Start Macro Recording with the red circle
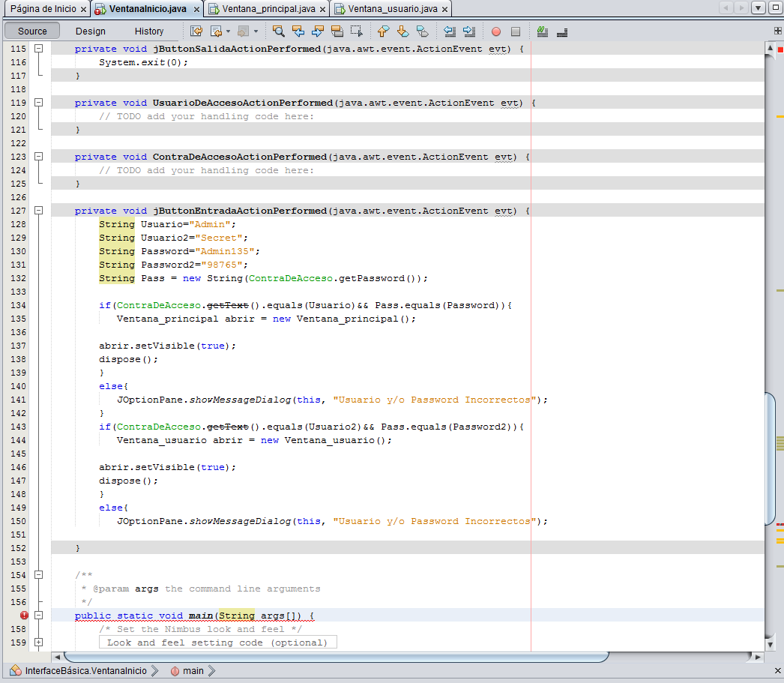This screenshot has width=784, height=683. click(x=496, y=31)
